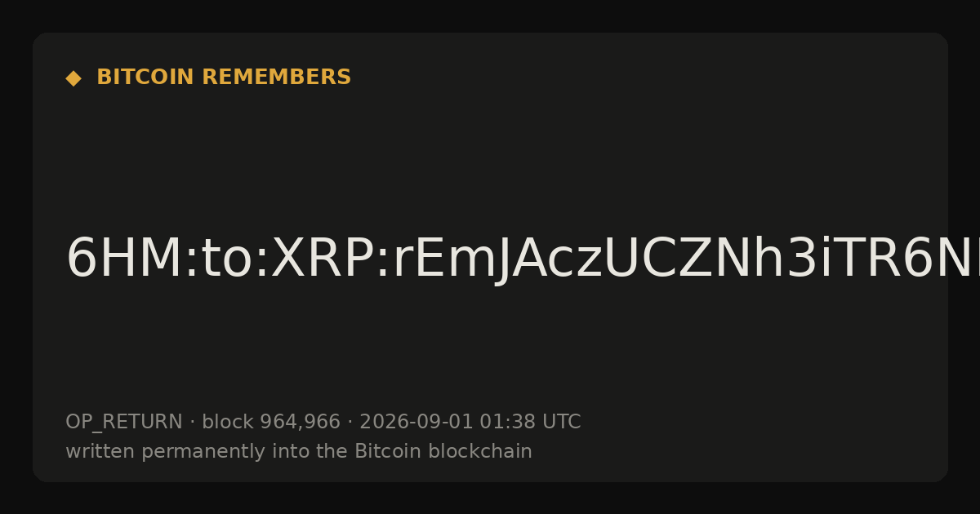Click the OP_RETURN label

124,422
